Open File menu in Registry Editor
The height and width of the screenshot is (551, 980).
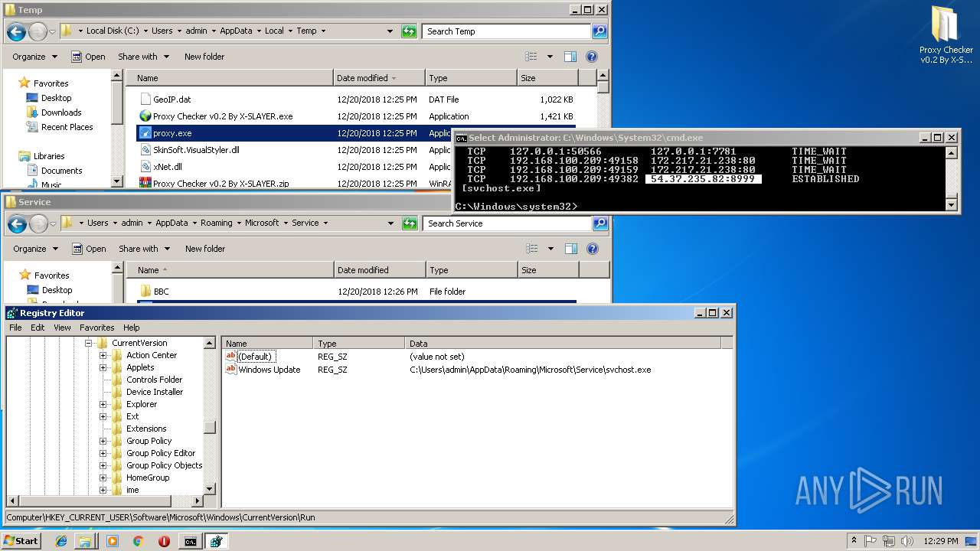click(x=15, y=328)
